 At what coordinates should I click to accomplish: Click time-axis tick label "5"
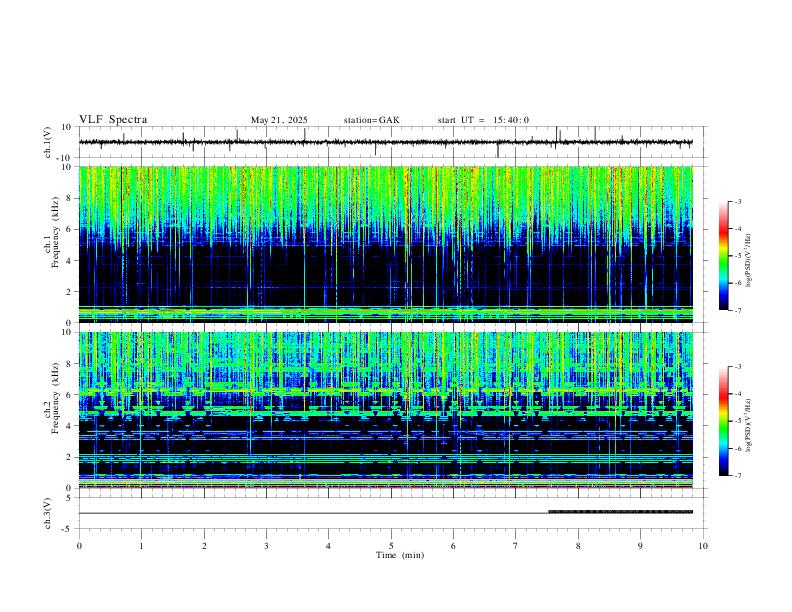click(x=391, y=546)
